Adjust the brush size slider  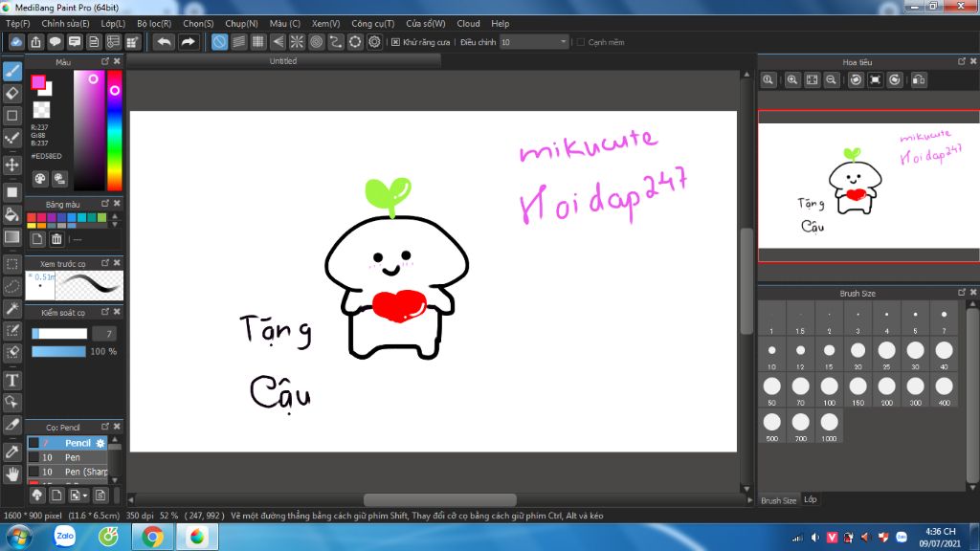coord(59,334)
